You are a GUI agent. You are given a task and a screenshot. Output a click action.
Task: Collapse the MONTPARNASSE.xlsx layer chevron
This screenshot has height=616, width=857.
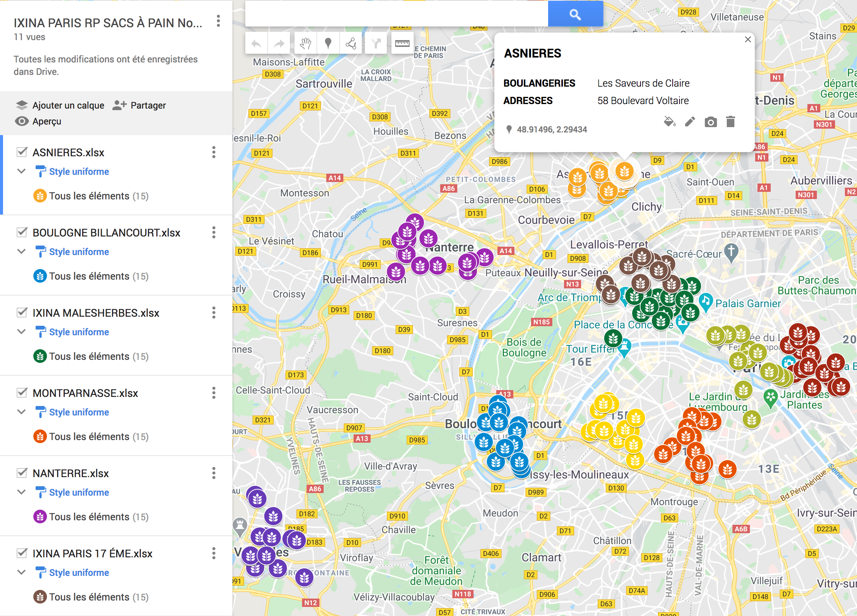click(x=22, y=412)
